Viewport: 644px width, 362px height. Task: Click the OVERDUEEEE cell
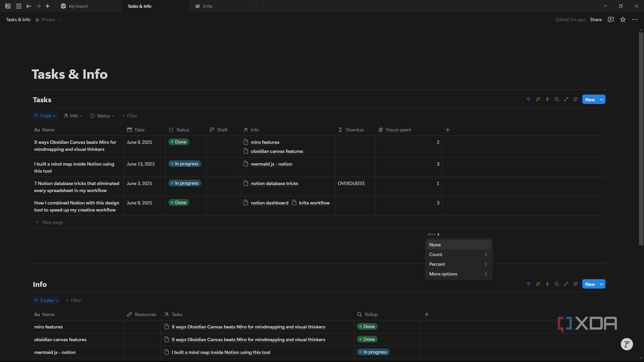tap(355, 187)
